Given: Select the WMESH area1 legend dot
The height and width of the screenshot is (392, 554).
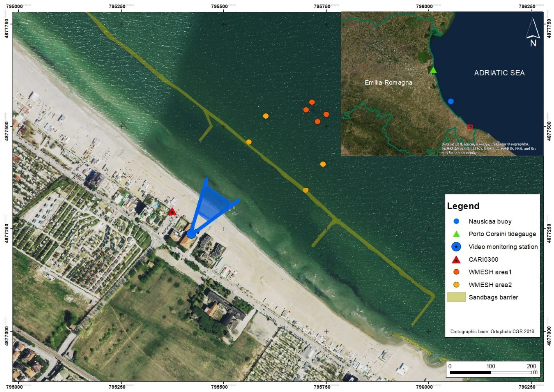Looking at the screenshot, I should point(456,272).
